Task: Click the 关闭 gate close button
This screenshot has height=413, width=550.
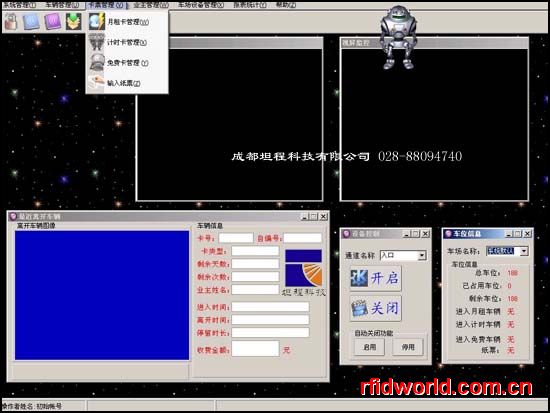Action: coord(375,308)
